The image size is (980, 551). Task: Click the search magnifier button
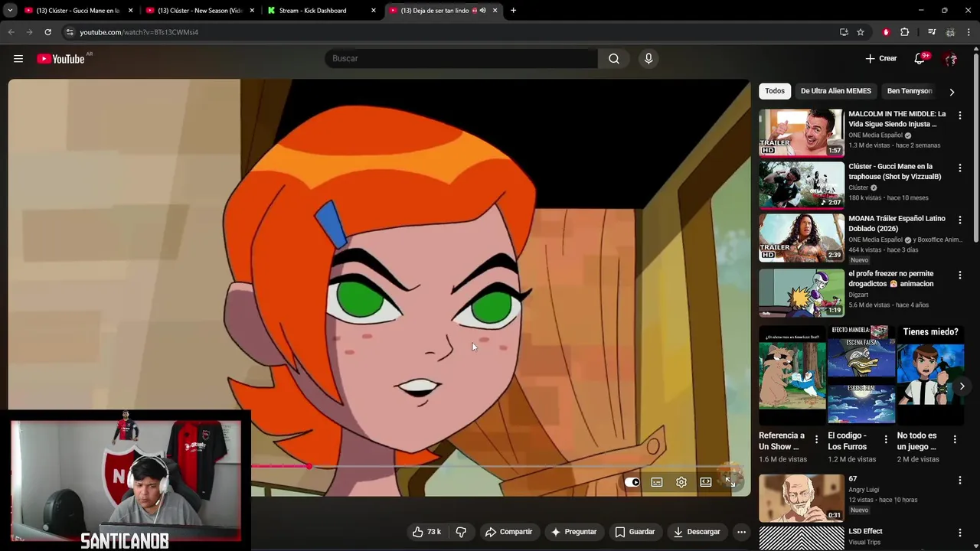pos(614,59)
